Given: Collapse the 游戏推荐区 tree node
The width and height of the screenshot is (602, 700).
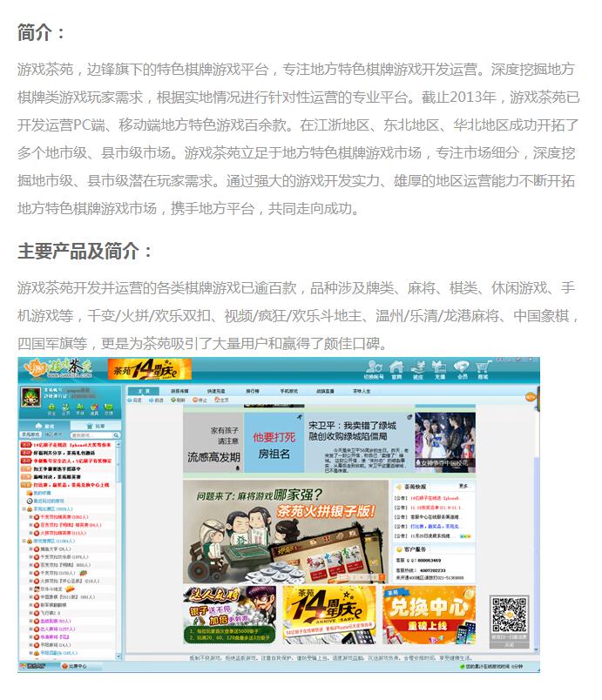Looking at the screenshot, I should [x=24, y=541].
